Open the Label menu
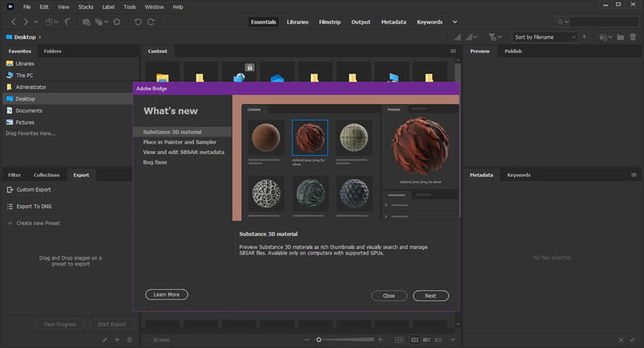 109,7
